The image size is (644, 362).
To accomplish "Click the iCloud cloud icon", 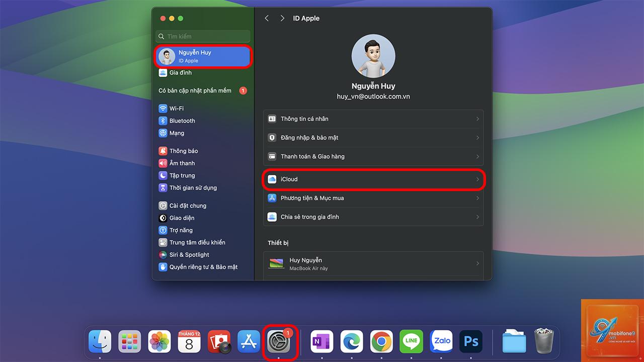I will click(x=272, y=179).
